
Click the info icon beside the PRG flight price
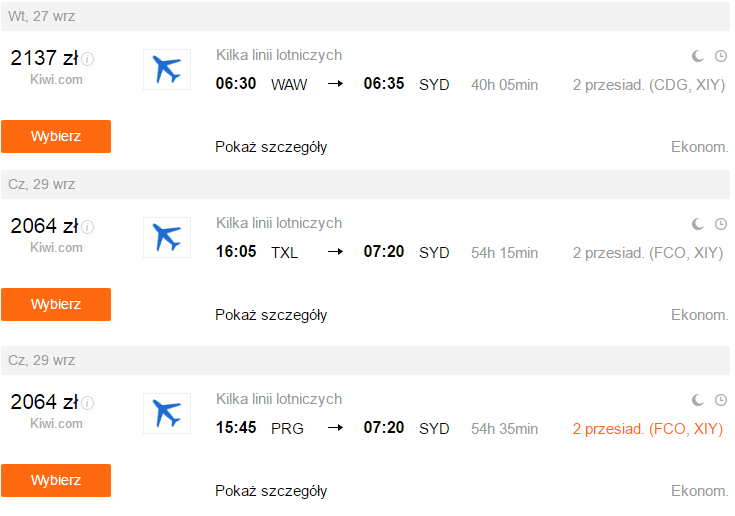[x=88, y=403]
